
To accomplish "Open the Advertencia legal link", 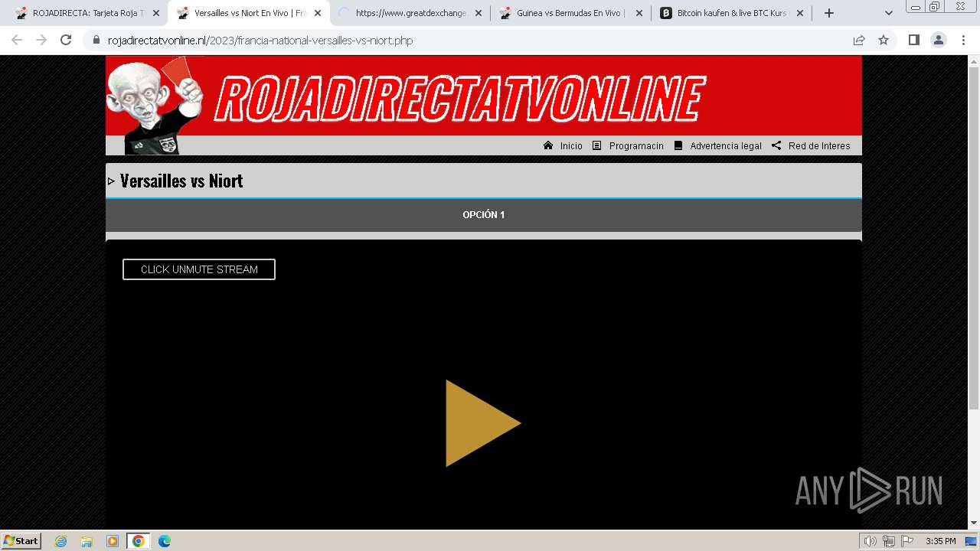I will tap(726, 146).
